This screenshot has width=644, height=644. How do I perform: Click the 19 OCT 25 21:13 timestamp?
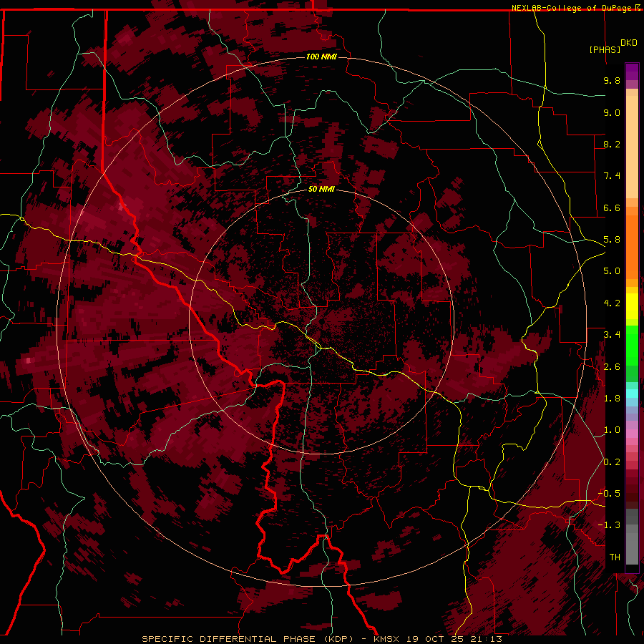[454, 639]
